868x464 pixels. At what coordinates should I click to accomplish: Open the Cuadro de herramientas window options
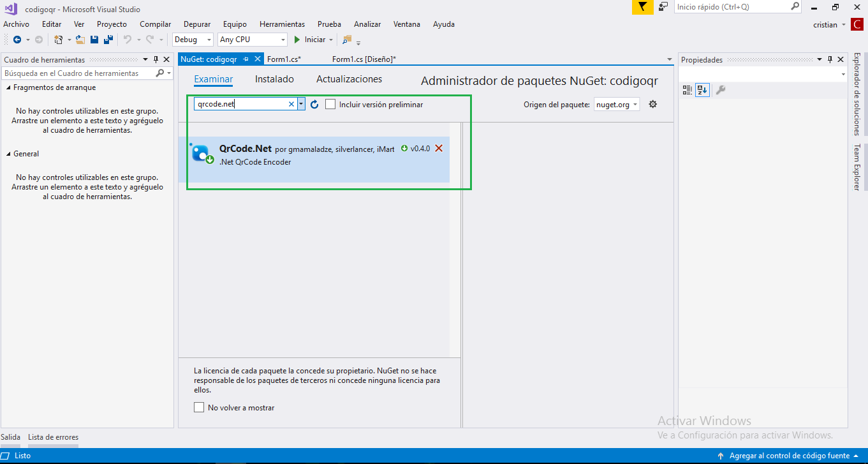pyautogui.click(x=145, y=59)
